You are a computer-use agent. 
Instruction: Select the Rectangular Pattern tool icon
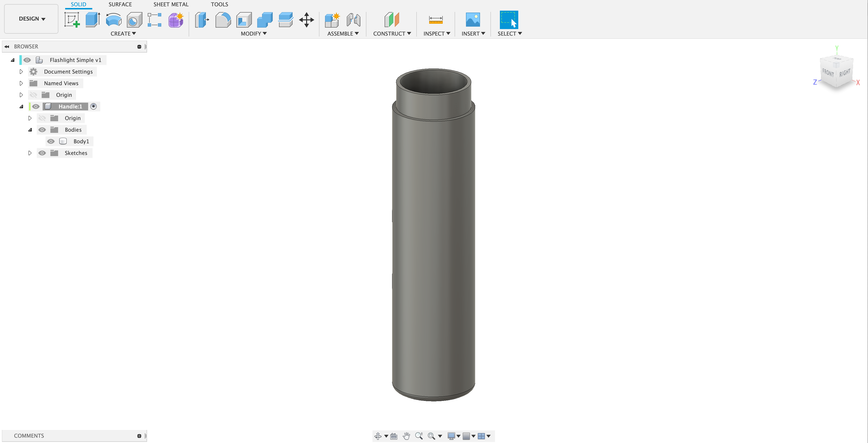click(x=155, y=20)
